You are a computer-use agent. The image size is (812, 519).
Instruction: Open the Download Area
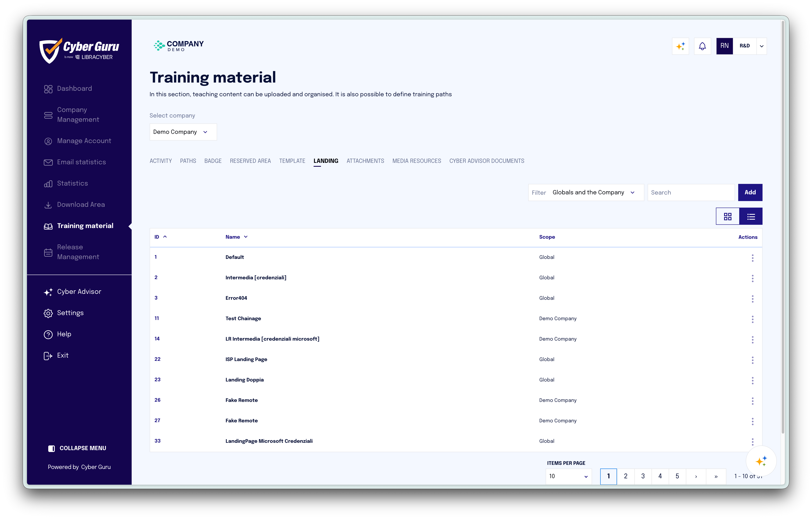[x=75, y=205]
